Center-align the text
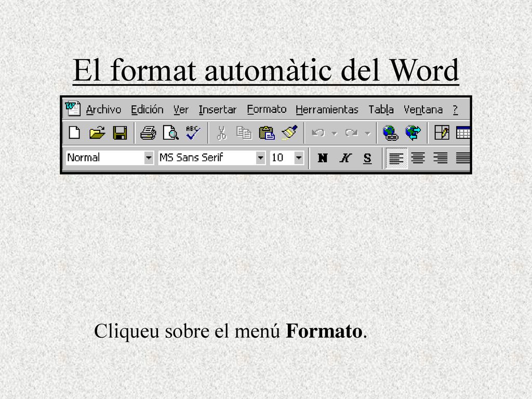This screenshot has height=399, width=532. tap(418, 158)
